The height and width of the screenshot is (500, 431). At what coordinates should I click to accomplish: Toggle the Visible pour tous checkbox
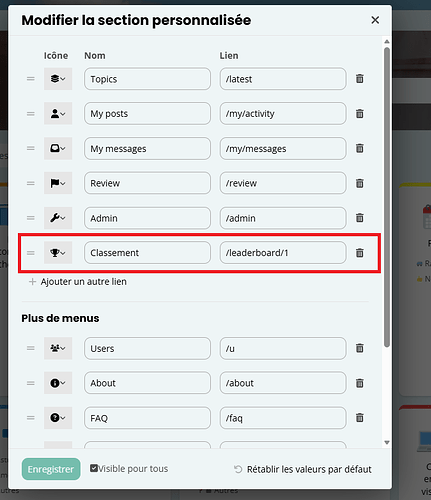pyautogui.click(x=94, y=468)
